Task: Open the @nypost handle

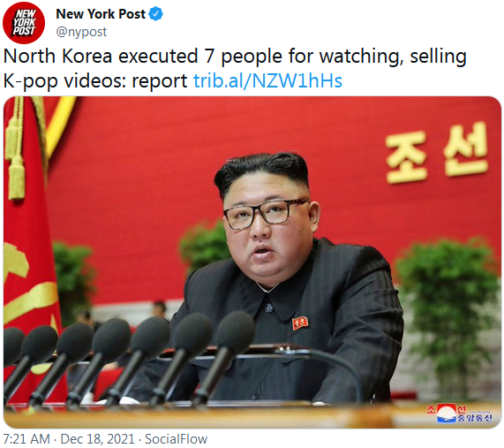Action: click(x=81, y=32)
